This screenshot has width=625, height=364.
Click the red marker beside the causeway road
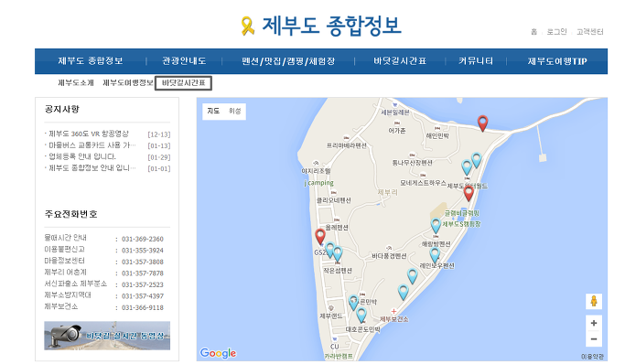pos(482,123)
